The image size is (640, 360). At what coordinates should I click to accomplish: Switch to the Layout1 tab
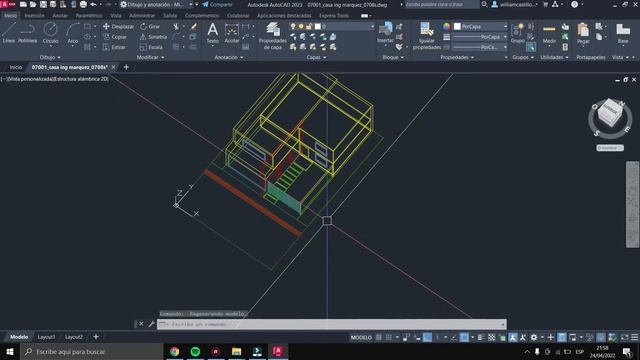pos(46,337)
